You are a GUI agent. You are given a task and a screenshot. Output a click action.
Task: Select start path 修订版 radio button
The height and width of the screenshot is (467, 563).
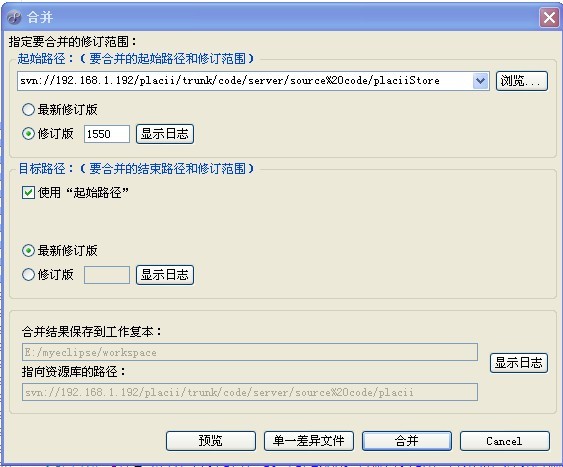coord(28,134)
